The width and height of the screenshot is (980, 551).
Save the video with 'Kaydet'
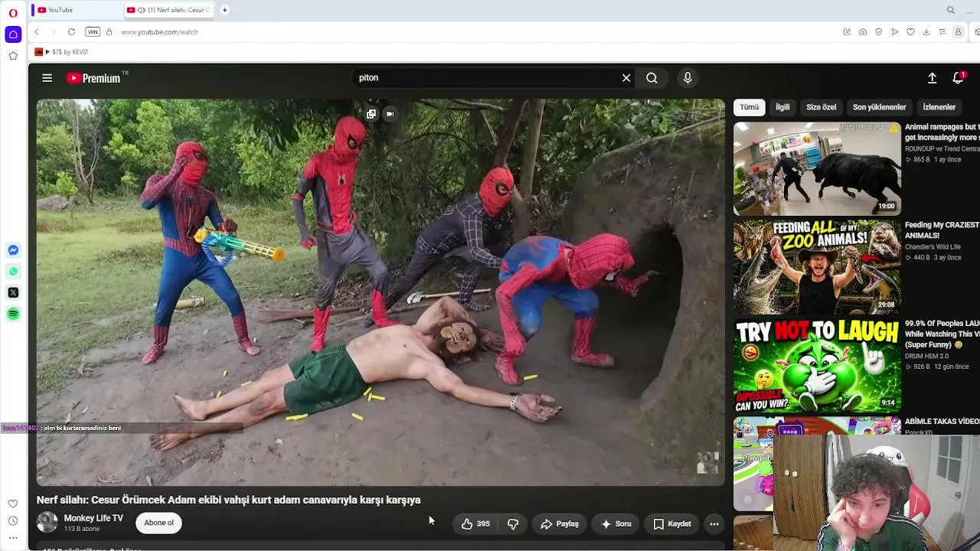point(671,524)
